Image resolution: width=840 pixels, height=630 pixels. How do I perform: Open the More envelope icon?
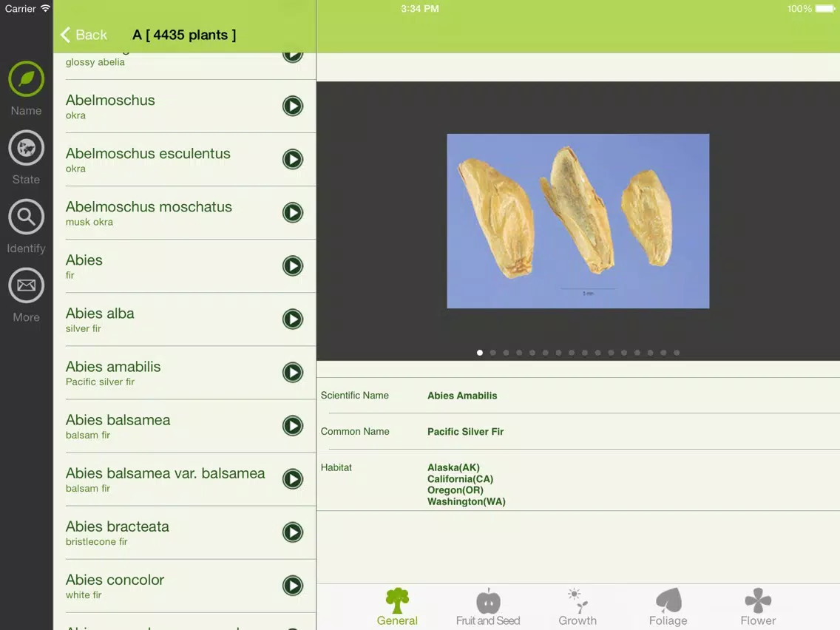pyautogui.click(x=26, y=285)
